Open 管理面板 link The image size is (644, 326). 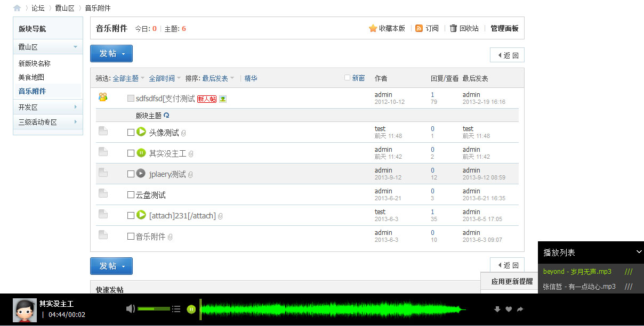coord(504,28)
